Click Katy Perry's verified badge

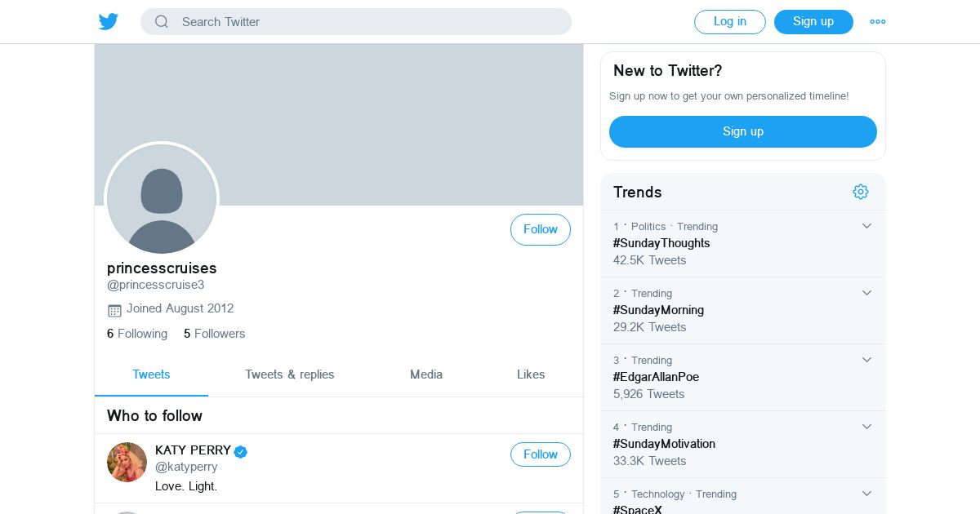[x=241, y=451]
